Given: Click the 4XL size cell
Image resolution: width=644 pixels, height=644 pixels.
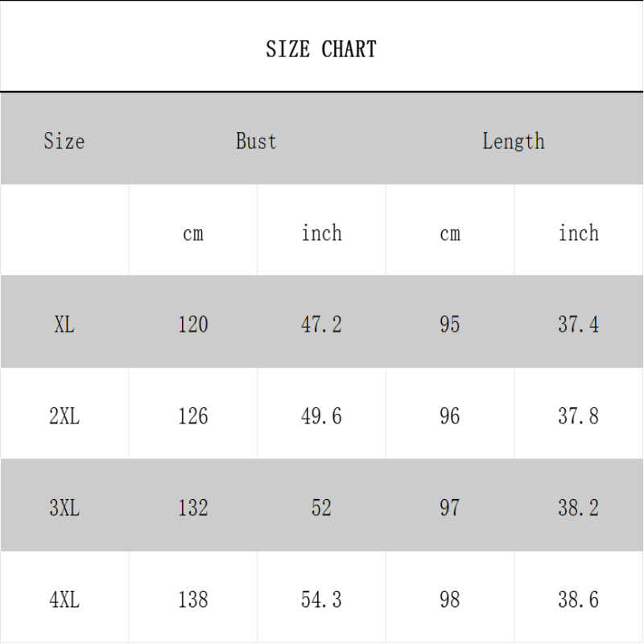Looking at the screenshot, I should coord(64,600).
